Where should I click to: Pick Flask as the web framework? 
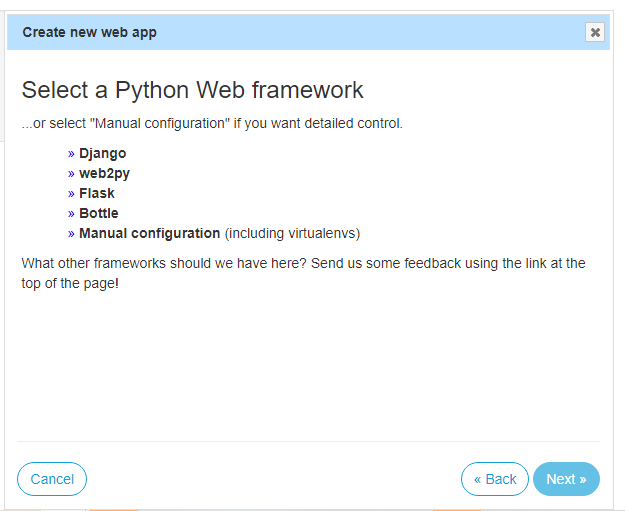click(x=97, y=193)
